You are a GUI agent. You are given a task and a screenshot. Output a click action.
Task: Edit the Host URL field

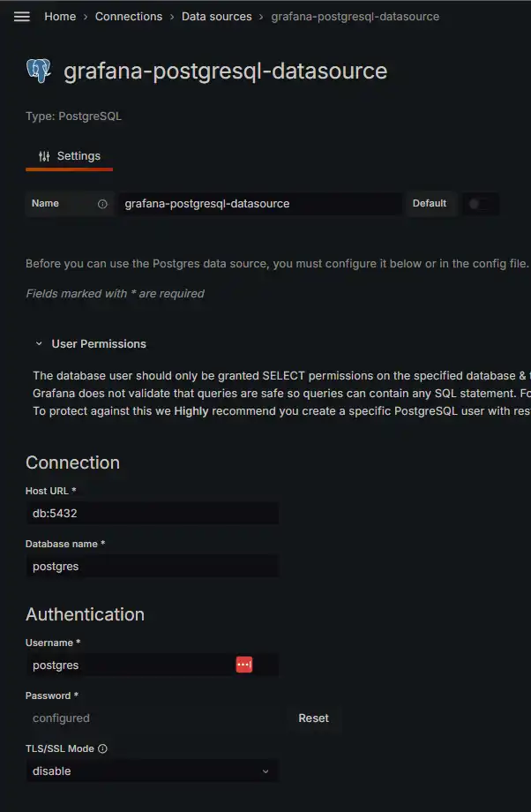[x=152, y=514]
